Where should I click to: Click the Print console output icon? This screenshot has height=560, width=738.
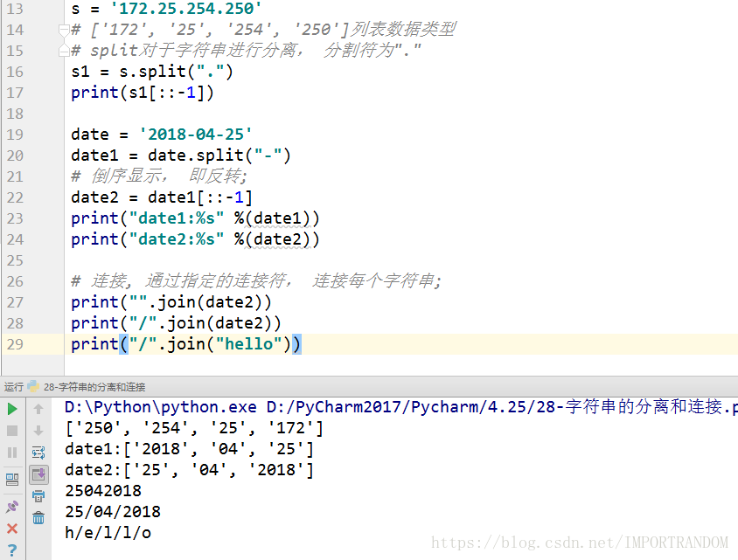(x=38, y=496)
